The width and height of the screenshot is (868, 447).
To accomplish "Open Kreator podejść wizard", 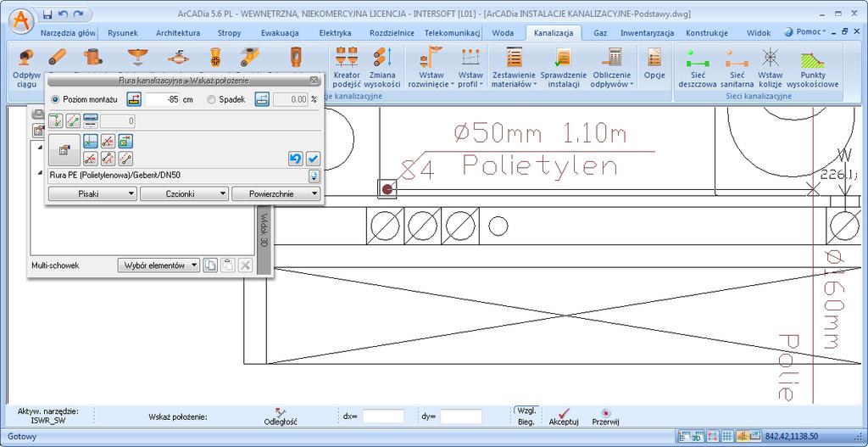I will pos(347,68).
